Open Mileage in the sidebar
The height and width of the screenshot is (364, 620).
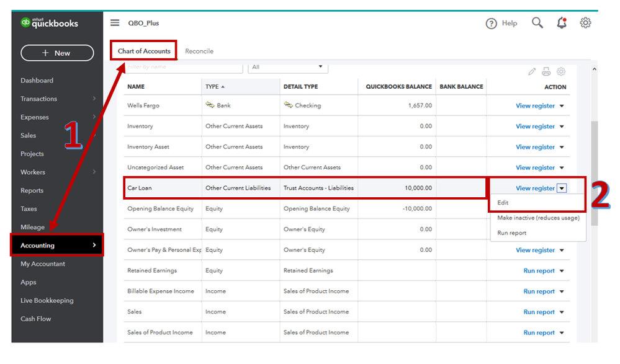click(x=32, y=227)
